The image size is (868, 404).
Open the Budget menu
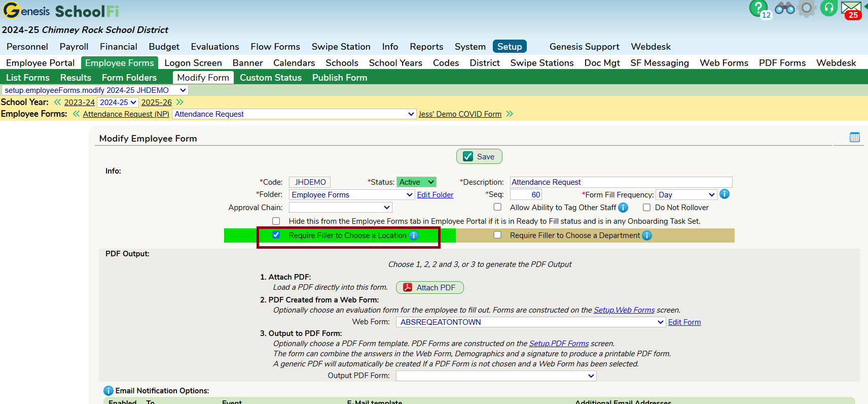click(x=164, y=47)
